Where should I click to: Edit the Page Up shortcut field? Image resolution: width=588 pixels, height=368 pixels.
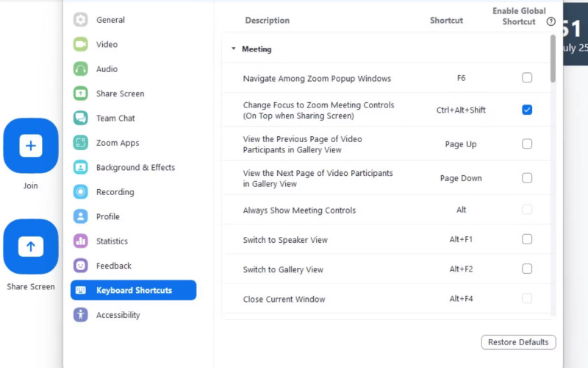(x=461, y=144)
